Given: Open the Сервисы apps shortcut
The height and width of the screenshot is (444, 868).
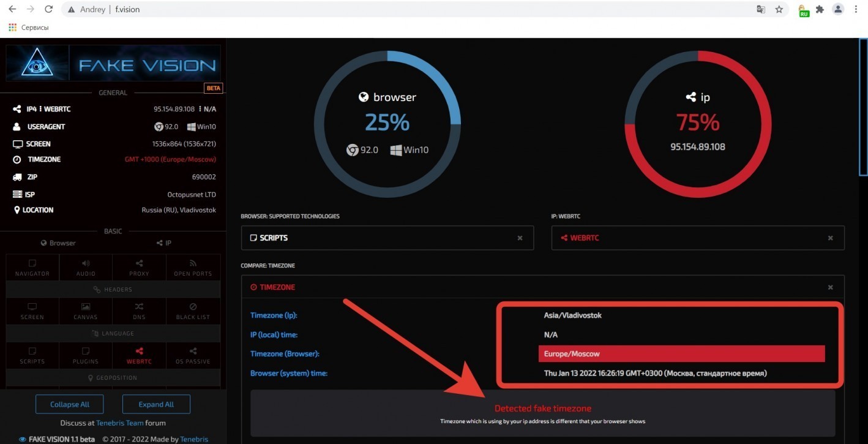Looking at the screenshot, I should tap(29, 28).
